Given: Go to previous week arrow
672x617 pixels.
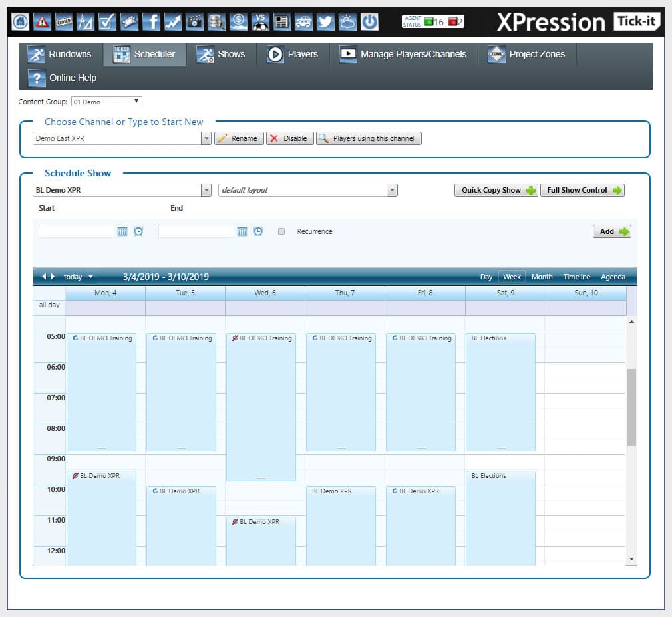Looking at the screenshot, I should 44,277.
